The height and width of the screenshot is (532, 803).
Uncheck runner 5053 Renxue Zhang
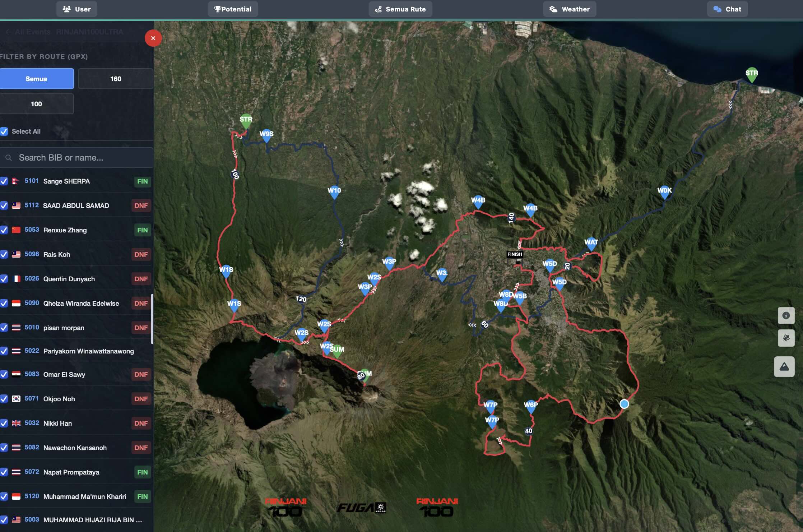point(4,230)
